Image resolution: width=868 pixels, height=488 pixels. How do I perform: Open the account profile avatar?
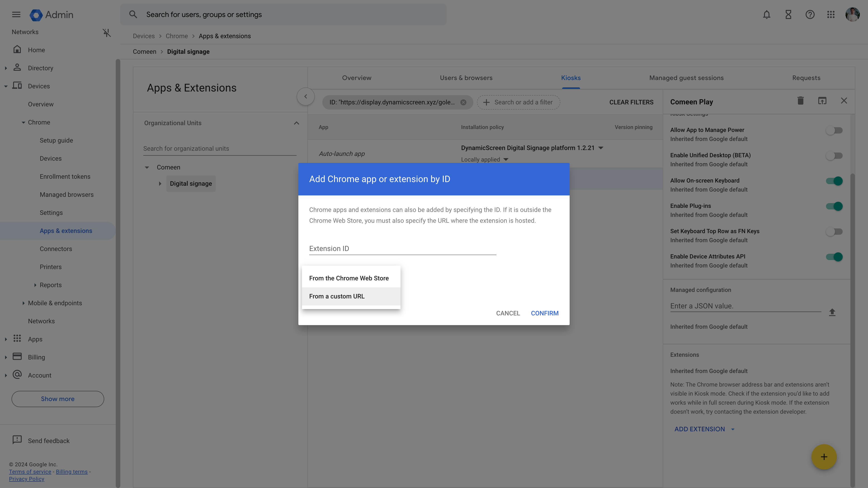coord(852,14)
